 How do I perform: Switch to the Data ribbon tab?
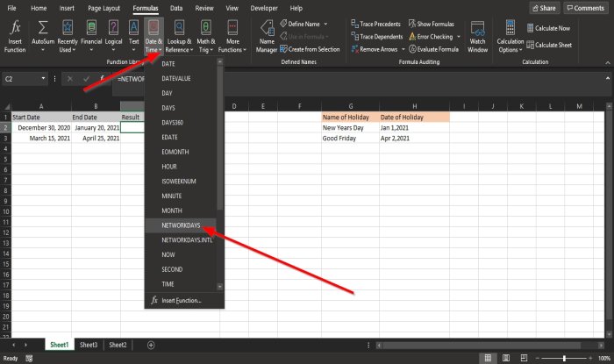click(176, 7)
